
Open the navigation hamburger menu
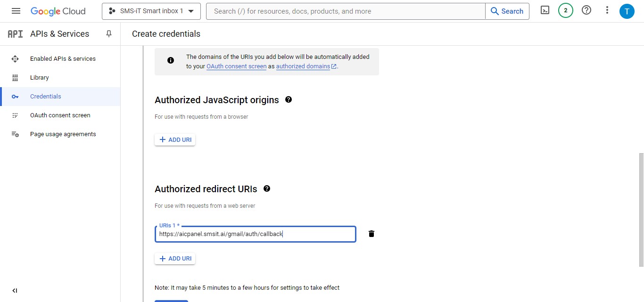pyautogui.click(x=16, y=11)
